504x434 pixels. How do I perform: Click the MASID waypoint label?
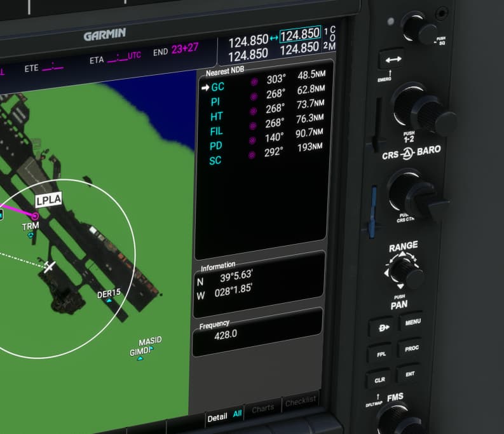pyautogui.click(x=150, y=341)
